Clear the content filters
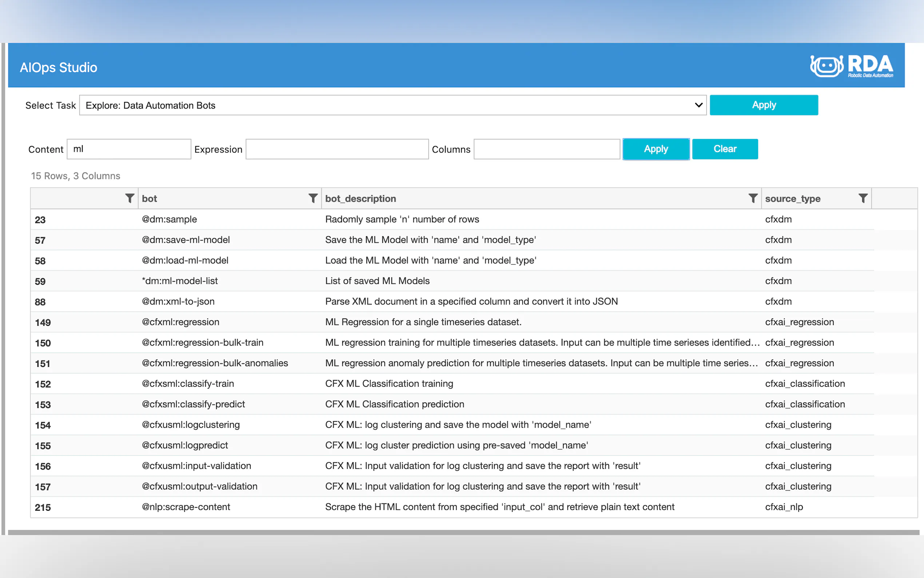The image size is (924, 578). pyautogui.click(x=725, y=149)
